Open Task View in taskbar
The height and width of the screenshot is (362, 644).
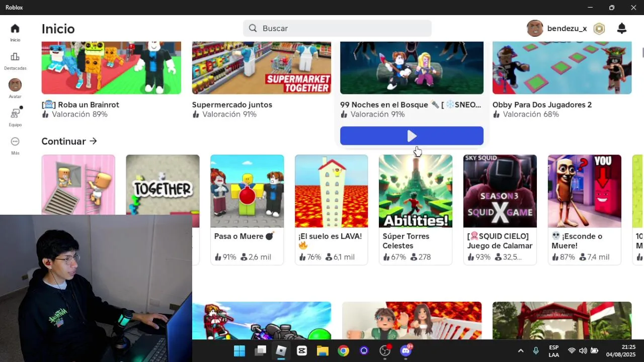260,350
